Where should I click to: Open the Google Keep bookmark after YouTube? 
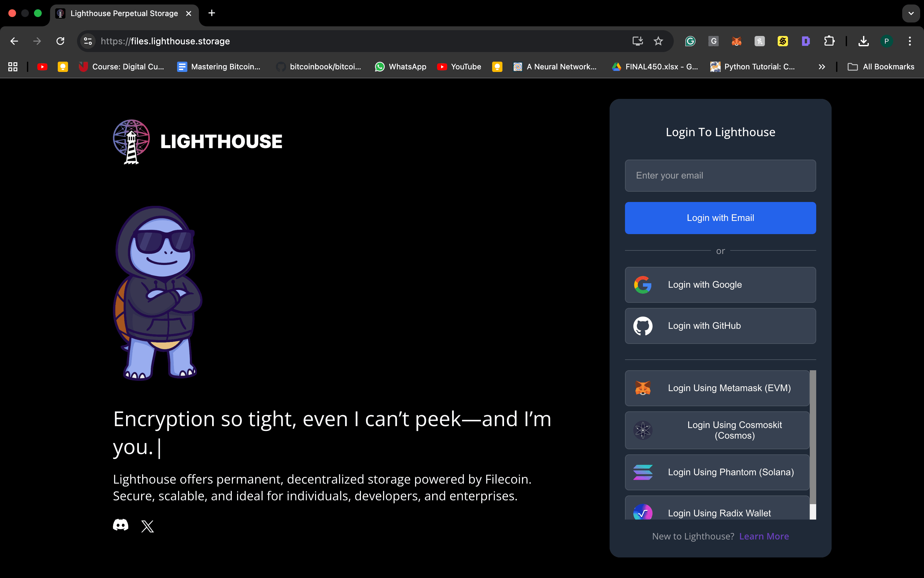[63, 67]
